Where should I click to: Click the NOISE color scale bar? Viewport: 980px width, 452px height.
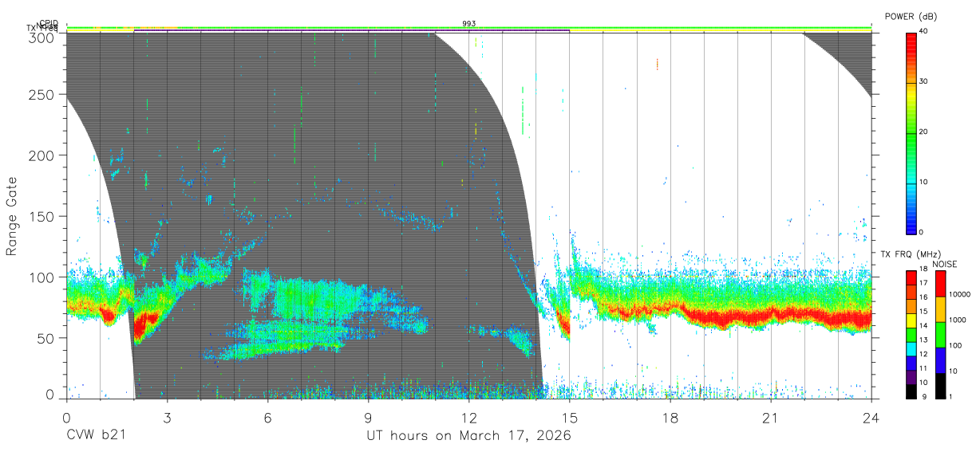tap(940, 334)
